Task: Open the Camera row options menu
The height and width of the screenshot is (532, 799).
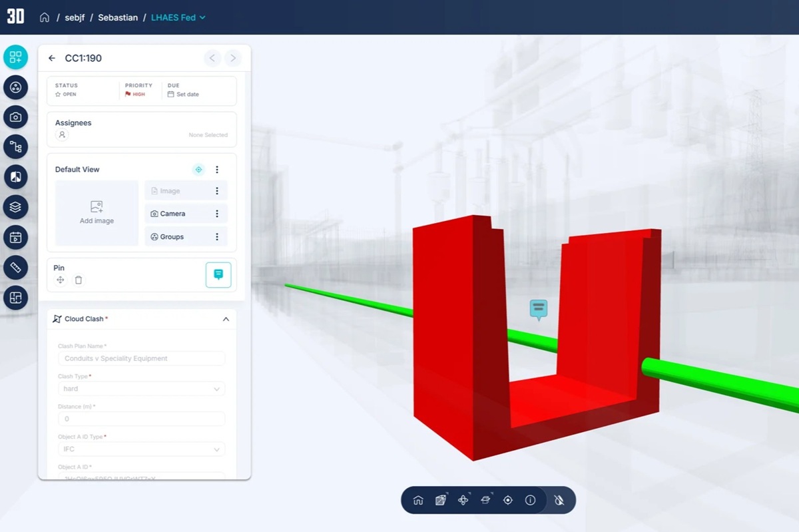Action: pyautogui.click(x=217, y=214)
